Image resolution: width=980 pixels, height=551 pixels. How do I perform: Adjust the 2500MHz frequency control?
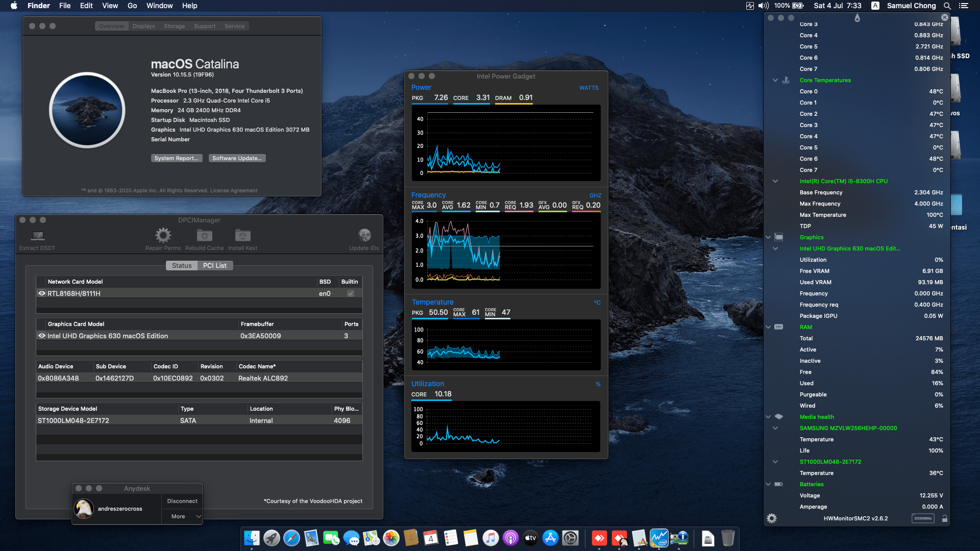point(923,518)
